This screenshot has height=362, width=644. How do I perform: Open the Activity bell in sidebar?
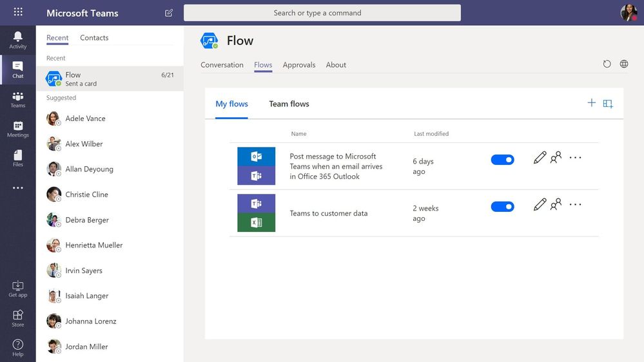pos(17,40)
